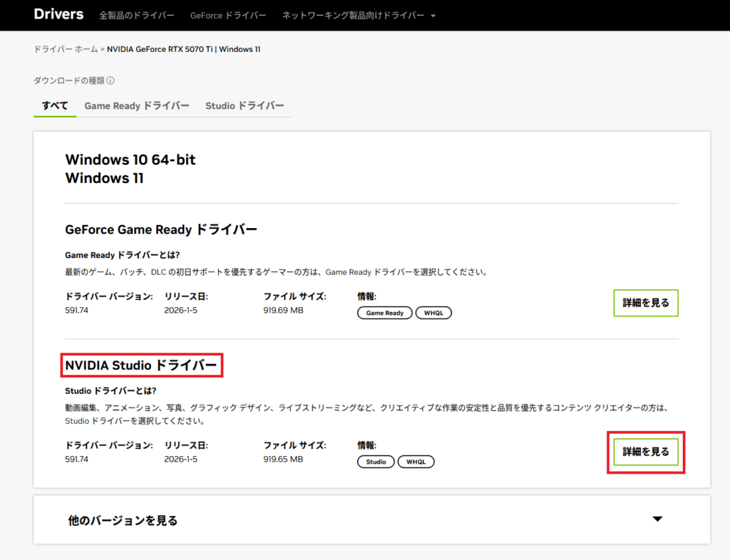Click 詳細を見る for NVIDIA Studio driver
Image resolution: width=730 pixels, height=560 pixels.
click(x=645, y=452)
